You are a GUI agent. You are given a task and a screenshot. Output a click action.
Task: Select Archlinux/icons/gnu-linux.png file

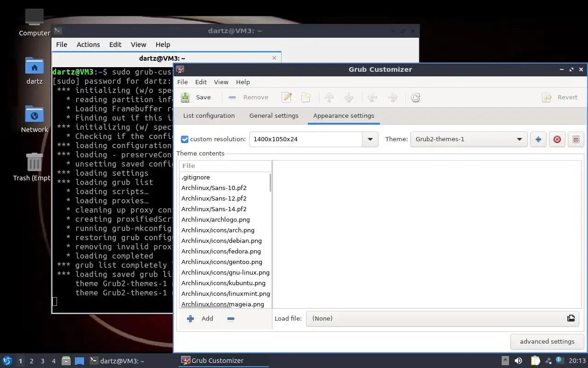(225, 272)
